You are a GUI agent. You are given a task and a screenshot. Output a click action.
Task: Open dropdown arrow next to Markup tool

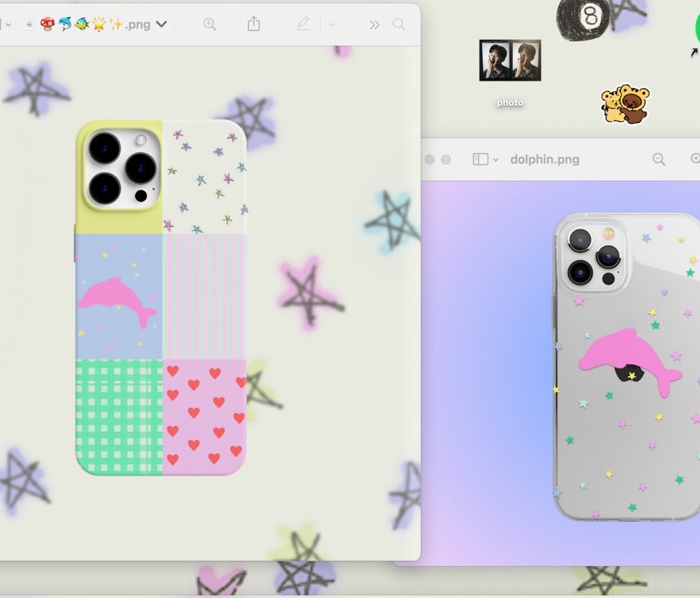[x=331, y=24]
